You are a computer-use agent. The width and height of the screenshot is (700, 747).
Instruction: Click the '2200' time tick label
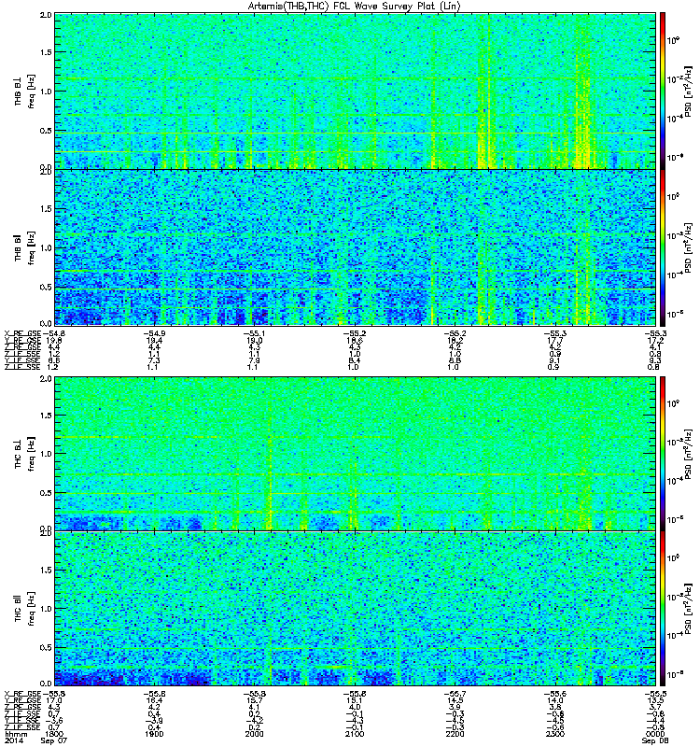[455, 734]
